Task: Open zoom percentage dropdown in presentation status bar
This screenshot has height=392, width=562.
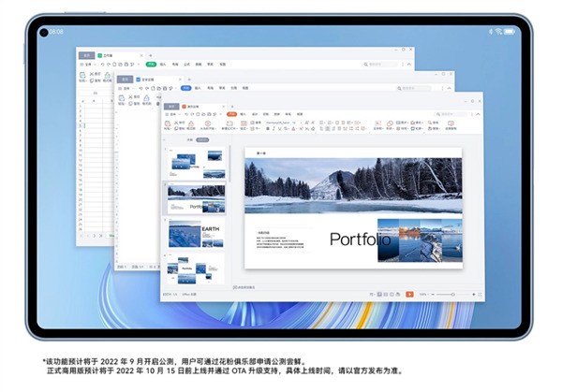Action: point(424,295)
